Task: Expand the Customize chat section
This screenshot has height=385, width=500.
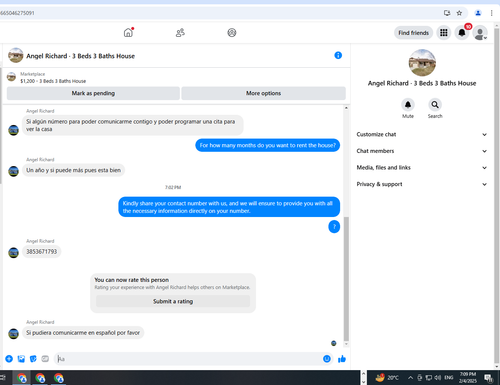Action: 422,134
